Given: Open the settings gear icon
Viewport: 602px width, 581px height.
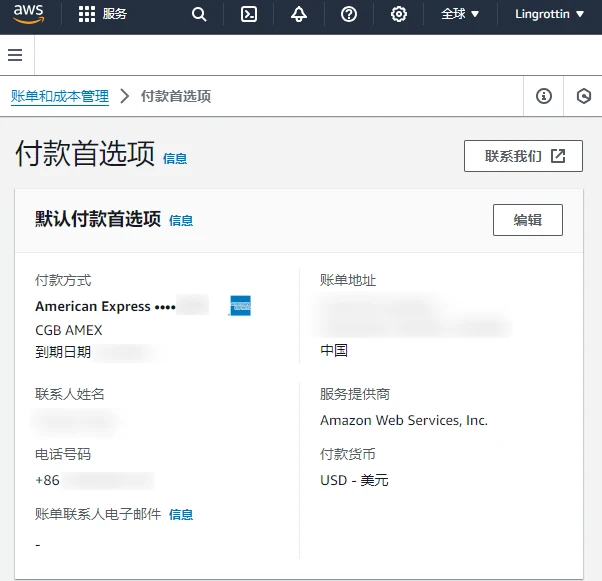Looking at the screenshot, I should tap(399, 14).
